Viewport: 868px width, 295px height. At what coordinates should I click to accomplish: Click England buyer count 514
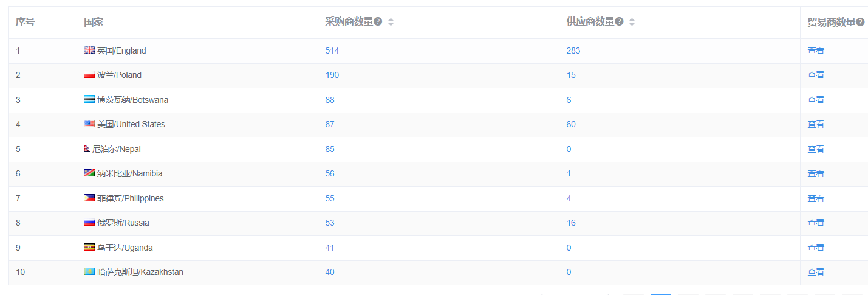tap(332, 50)
